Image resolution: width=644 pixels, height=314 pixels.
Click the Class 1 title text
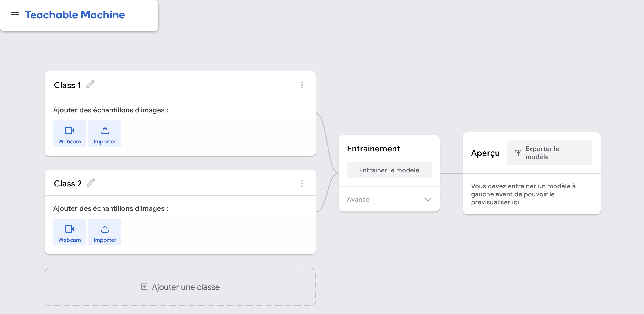67,85
